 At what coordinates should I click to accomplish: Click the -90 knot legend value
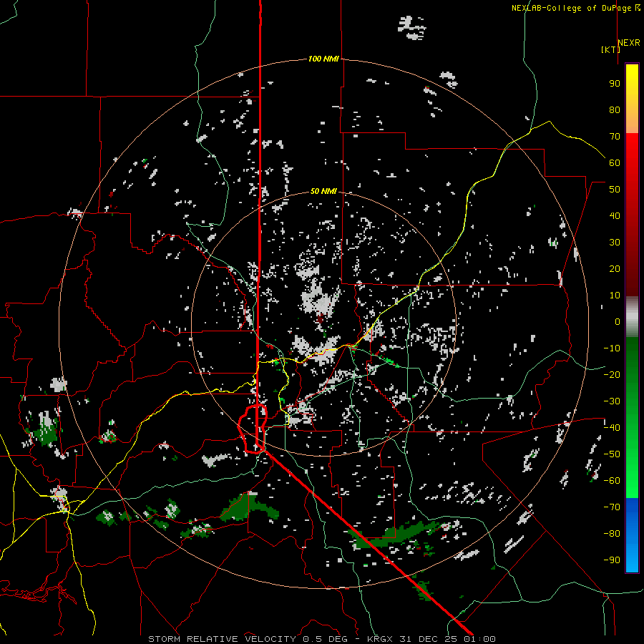tap(612, 560)
